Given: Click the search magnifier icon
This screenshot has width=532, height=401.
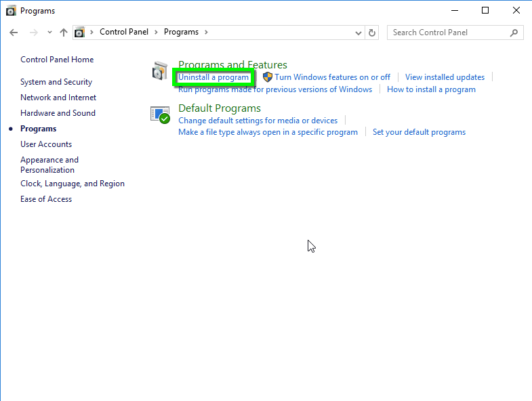Looking at the screenshot, I should pos(514,33).
